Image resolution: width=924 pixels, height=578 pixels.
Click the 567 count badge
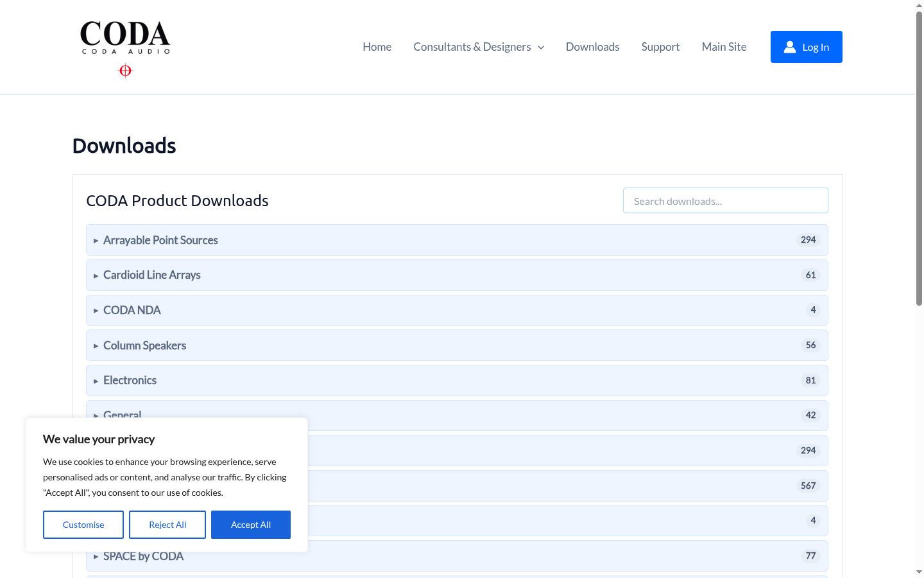pyautogui.click(x=808, y=486)
